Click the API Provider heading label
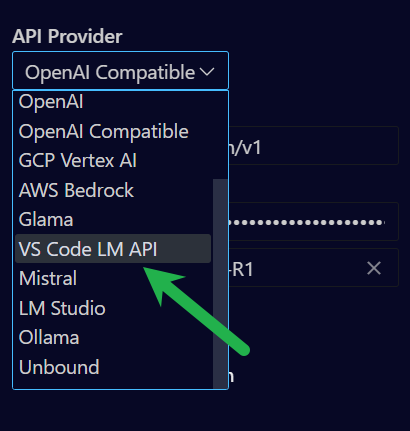 (67, 36)
